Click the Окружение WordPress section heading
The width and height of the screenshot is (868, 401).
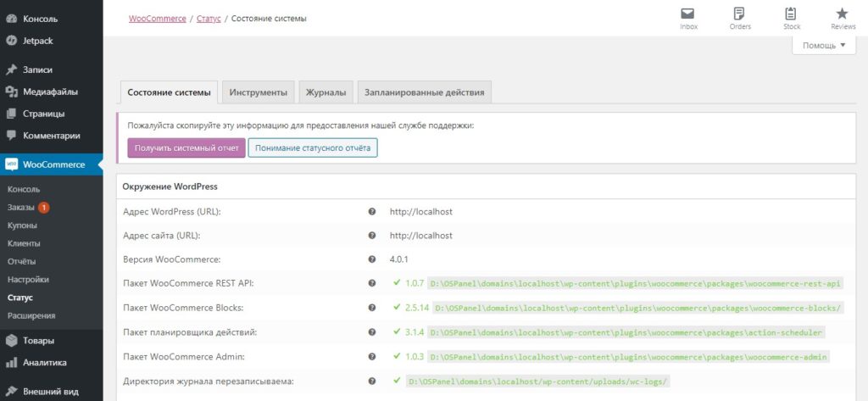coord(170,187)
